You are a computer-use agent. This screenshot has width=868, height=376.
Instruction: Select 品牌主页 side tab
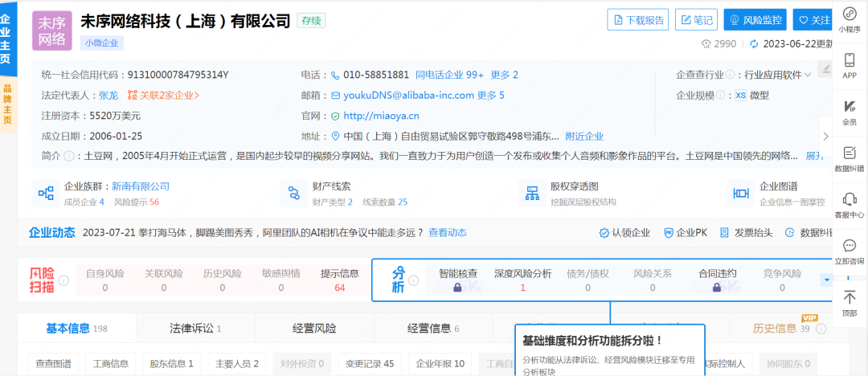pos(8,104)
